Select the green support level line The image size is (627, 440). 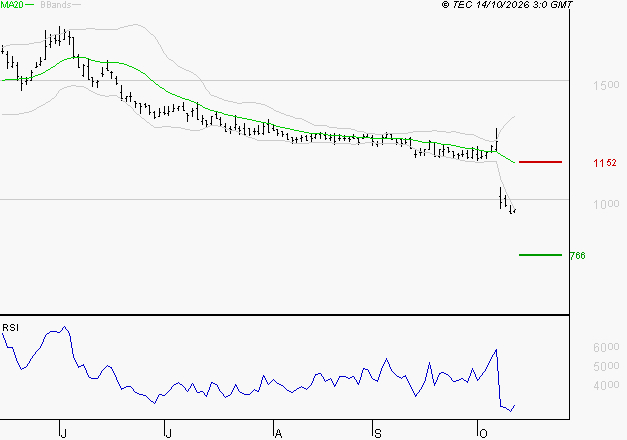pos(540,255)
